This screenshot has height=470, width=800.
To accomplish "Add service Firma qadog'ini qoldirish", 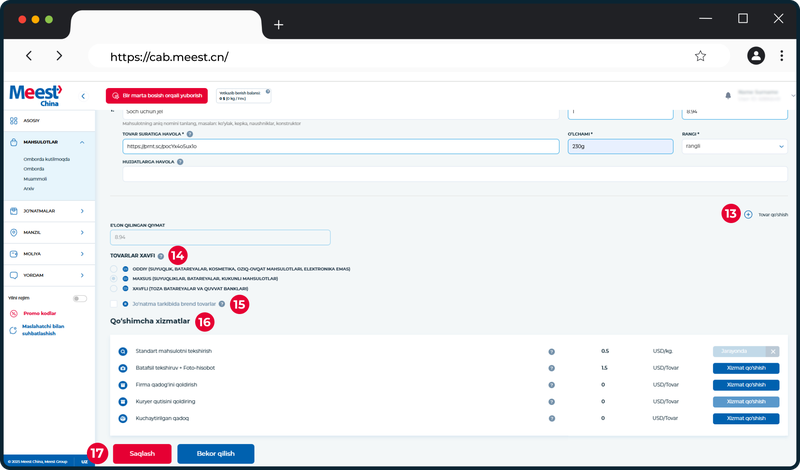I will 746,385.
